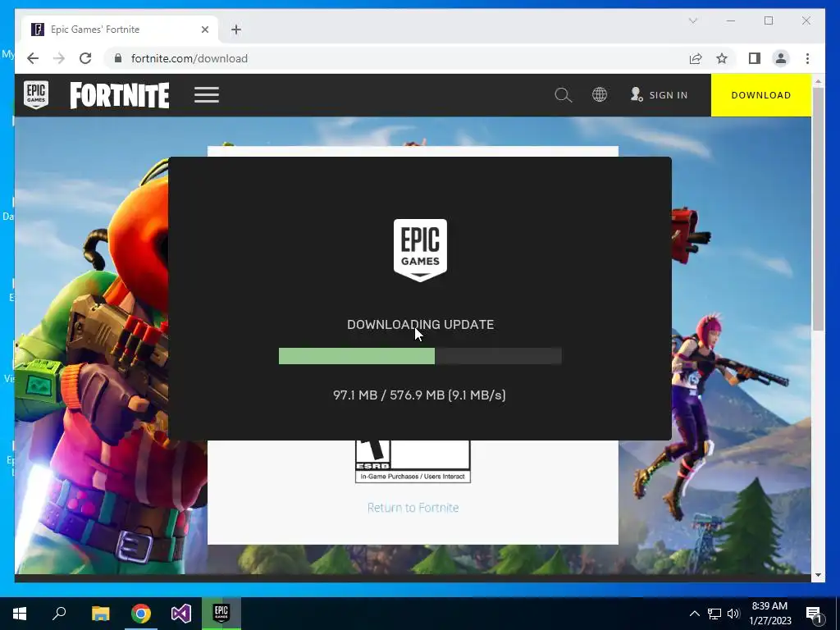Open the site search magnifier

(563, 95)
